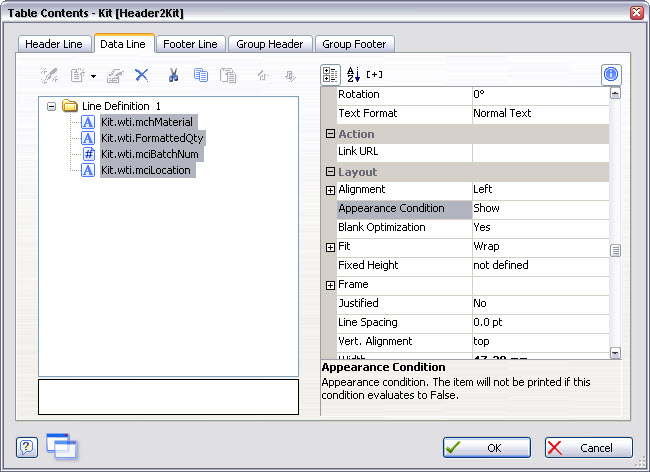This screenshot has width=650, height=472.
Task: Click the blue info icon
Action: click(x=611, y=75)
